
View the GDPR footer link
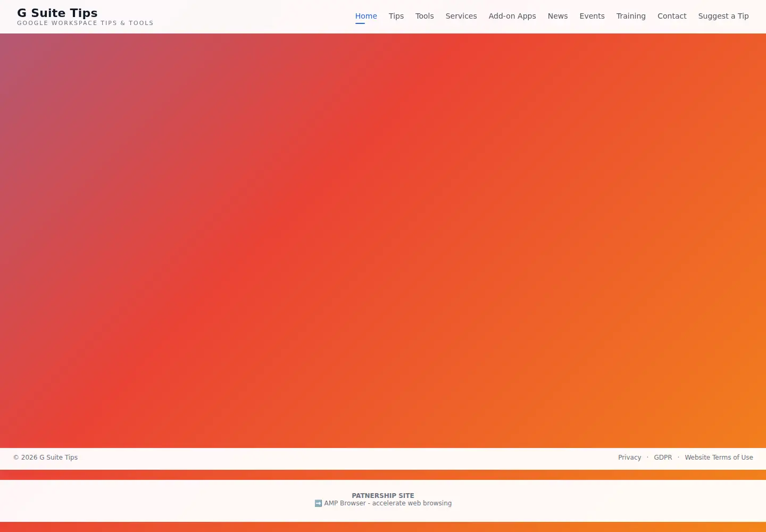coord(663,458)
